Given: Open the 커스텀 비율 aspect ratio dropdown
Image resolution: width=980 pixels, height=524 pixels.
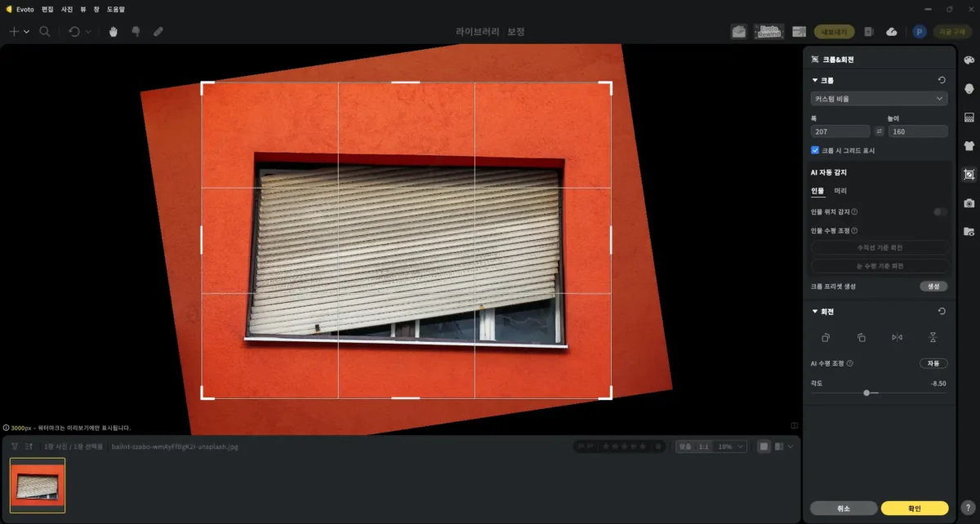Looking at the screenshot, I should pos(879,99).
